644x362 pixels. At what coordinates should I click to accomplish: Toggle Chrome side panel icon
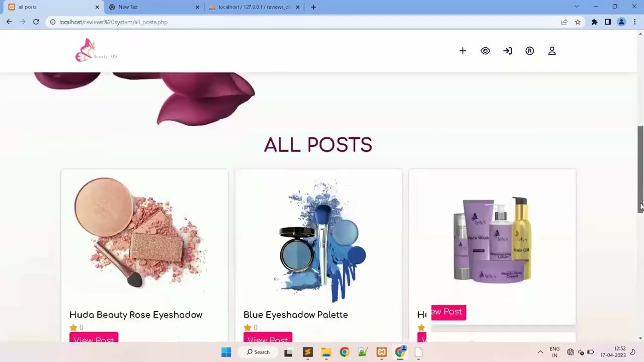click(x=608, y=22)
